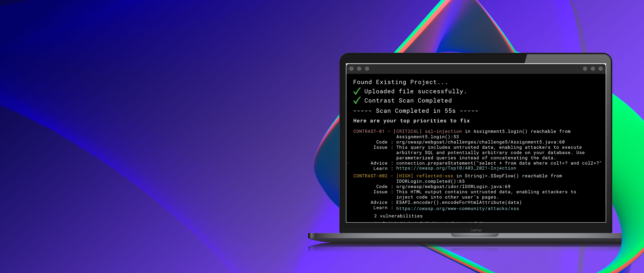This screenshot has height=273, width=644.
Task: Click the '2 vulnerabilities' summary text
Action: (x=398, y=216)
